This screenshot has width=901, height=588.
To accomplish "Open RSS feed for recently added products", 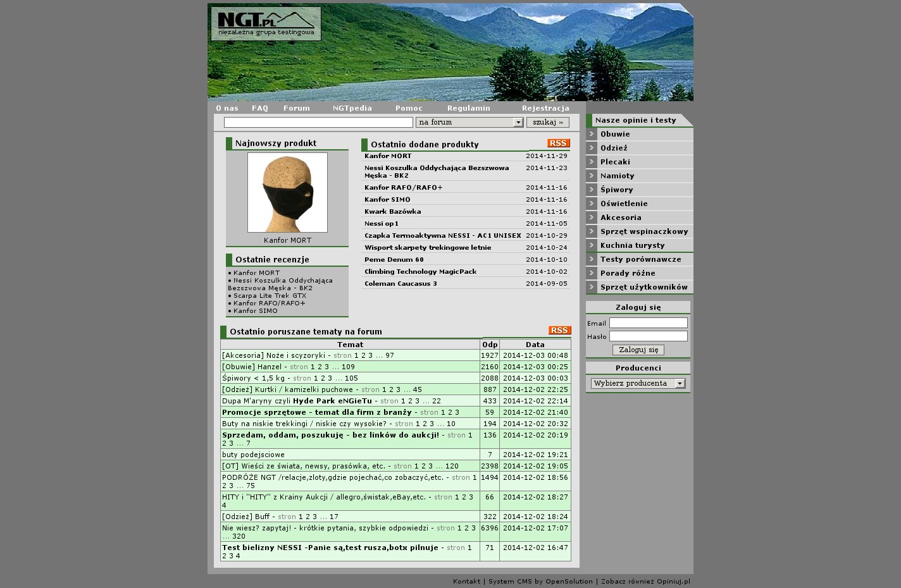I will tap(558, 144).
